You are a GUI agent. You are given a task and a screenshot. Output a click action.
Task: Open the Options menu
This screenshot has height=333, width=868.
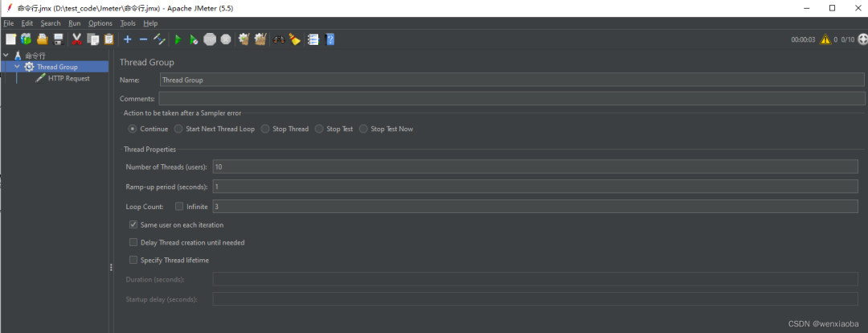coord(100,23)
